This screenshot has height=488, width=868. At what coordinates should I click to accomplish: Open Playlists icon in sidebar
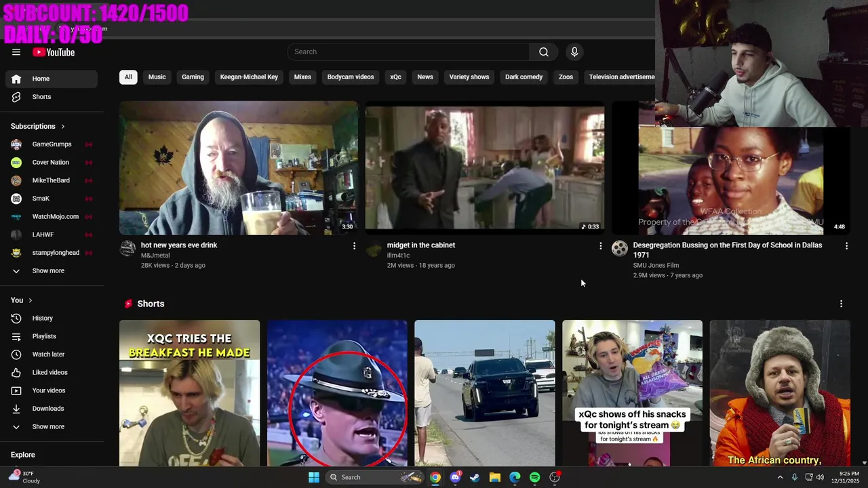click(16, 336)
